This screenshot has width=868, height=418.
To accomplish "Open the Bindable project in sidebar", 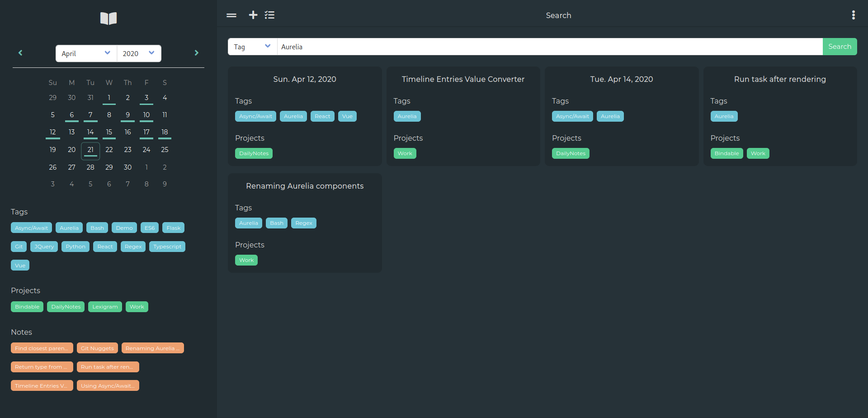I will pyautogui.click(x=27, y=307).
